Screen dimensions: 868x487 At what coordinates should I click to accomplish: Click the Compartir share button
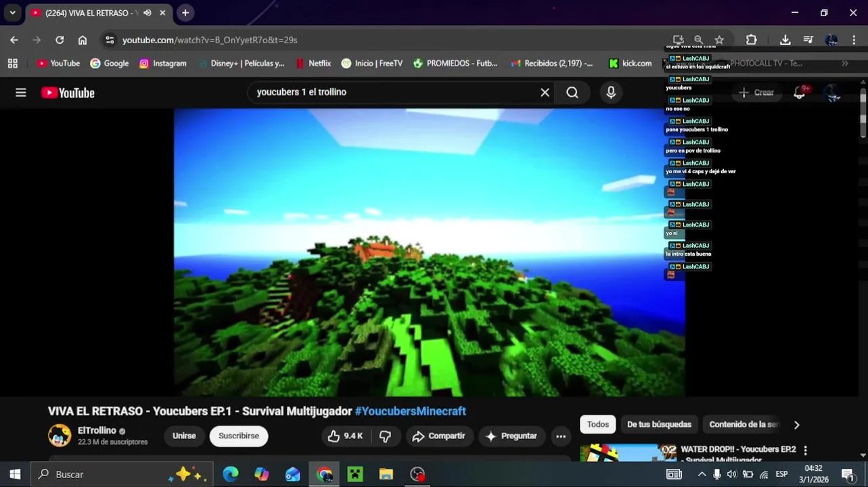(439, 436)
